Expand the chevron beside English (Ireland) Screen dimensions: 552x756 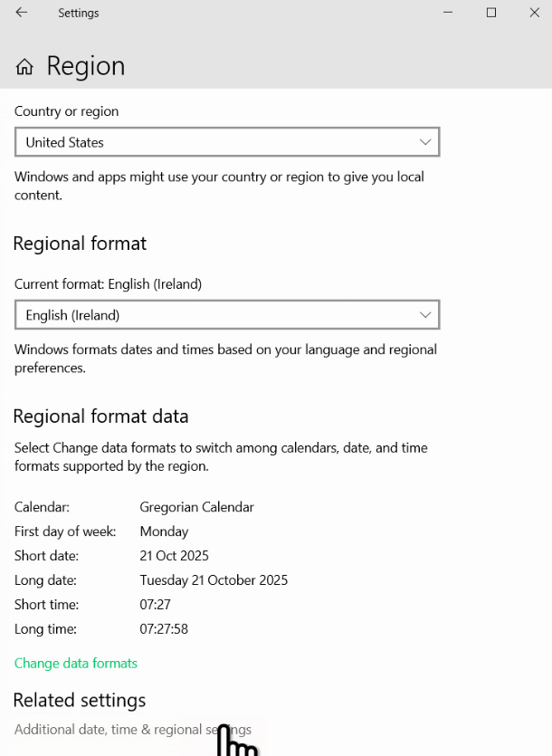[x=425, y=315]
